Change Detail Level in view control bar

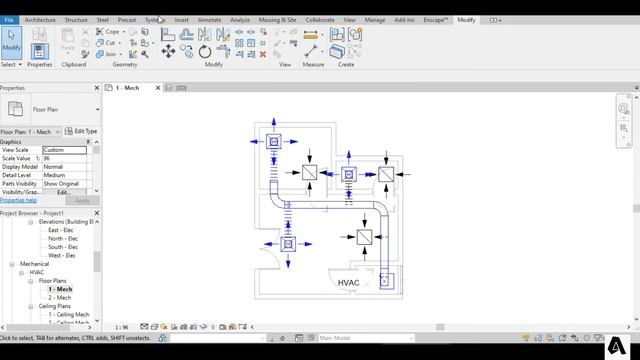click(144, 327)
